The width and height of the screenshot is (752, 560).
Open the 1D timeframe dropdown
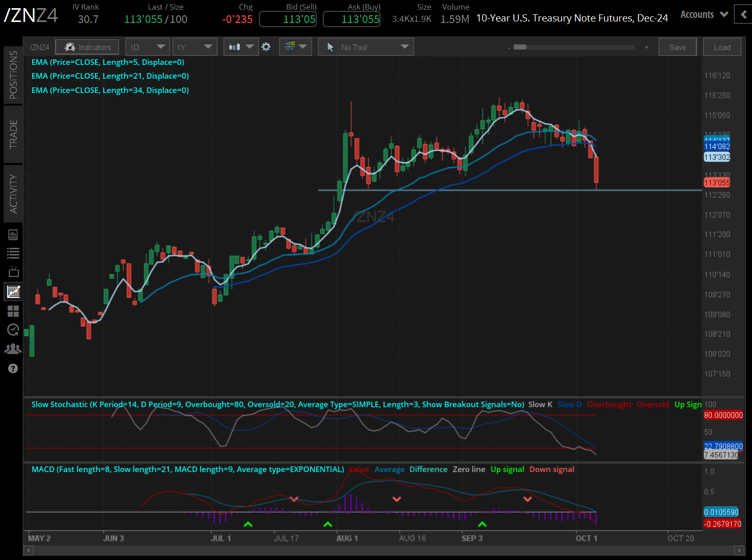tap(147, 46)
